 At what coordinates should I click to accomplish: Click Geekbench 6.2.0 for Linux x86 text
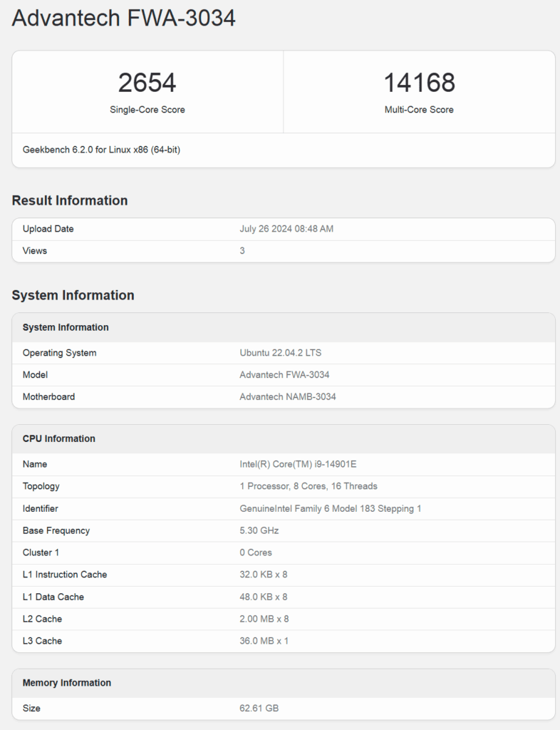click(x=101, y=150)
